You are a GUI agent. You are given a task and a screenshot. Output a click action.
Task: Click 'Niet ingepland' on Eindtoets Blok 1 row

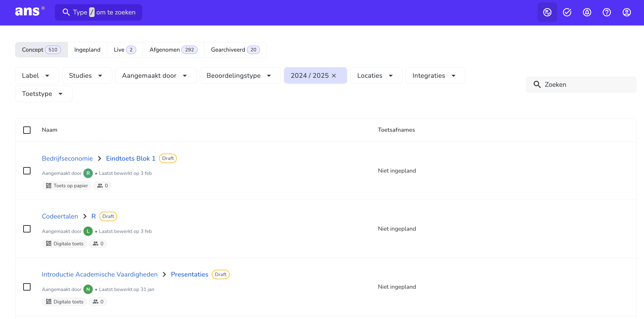[x=397, y=171]
